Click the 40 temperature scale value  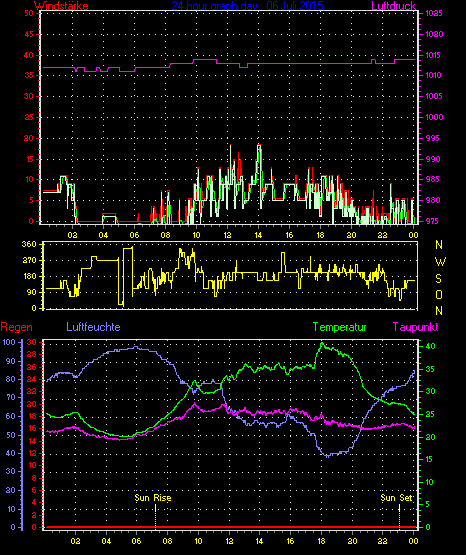[430, 346]
